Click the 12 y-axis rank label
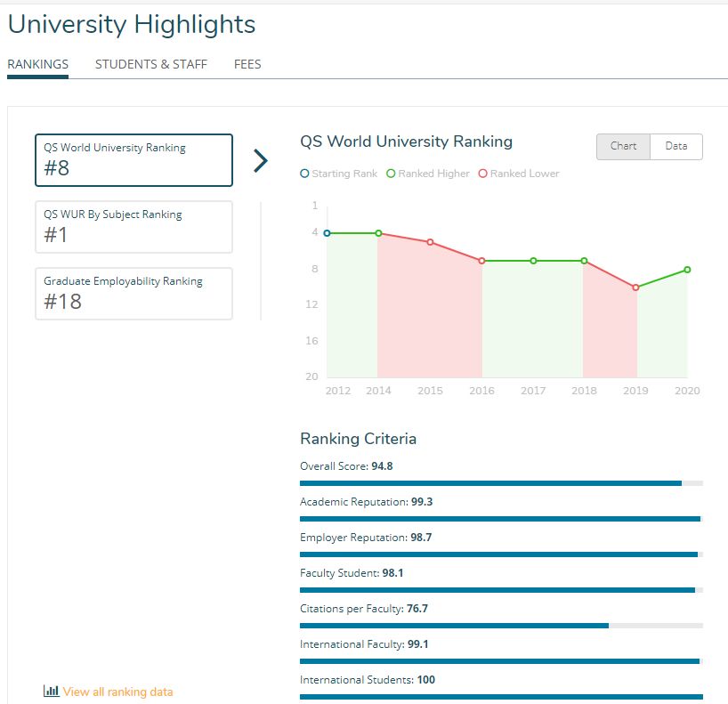The width and height of the screenshot is (728, 704). tap(312, 304)
